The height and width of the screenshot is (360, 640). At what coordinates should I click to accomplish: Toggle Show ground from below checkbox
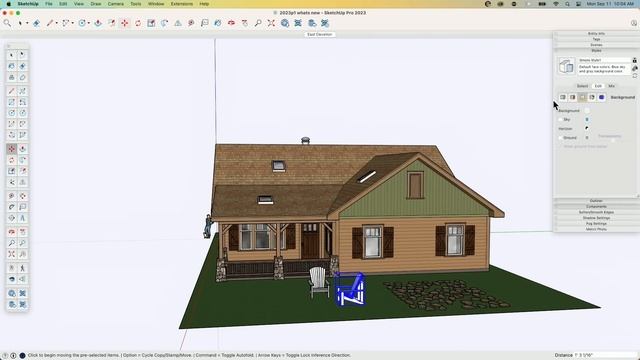pos(560,146)
